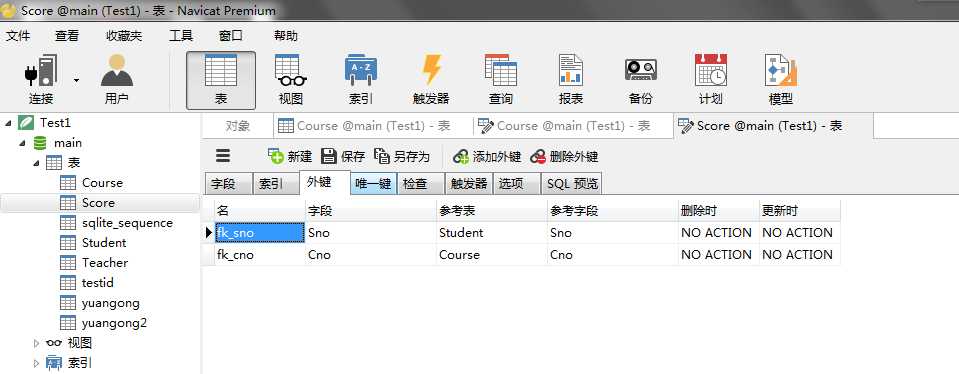This screenshot has width=959, height=374.
Task: Open the 计划 schedule toolbar icon
Action: [711, 79]
